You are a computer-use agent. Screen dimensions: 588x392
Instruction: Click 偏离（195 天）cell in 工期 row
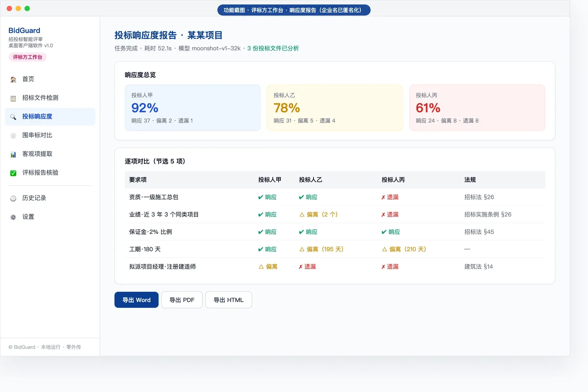pos(322,249)
